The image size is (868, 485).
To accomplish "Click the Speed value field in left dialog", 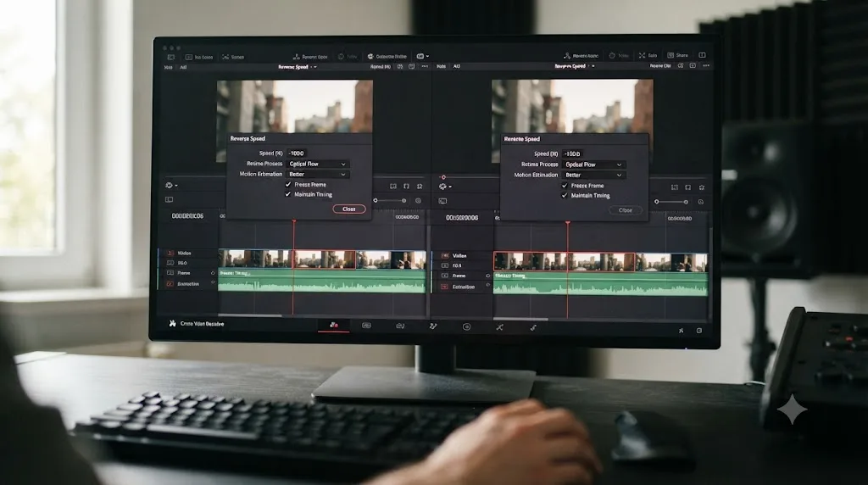I will pyautogui.click(x=298, y=153).
